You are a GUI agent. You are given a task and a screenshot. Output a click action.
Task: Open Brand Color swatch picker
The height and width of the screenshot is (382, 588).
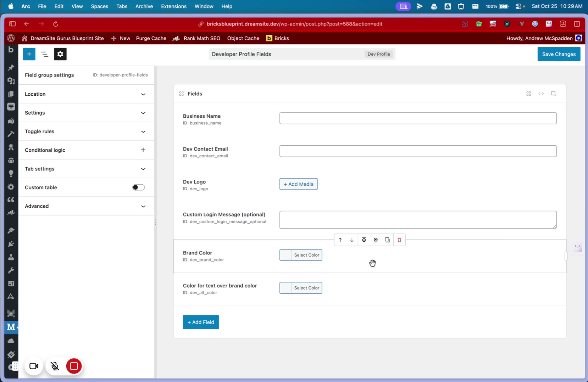coord(286,255)
